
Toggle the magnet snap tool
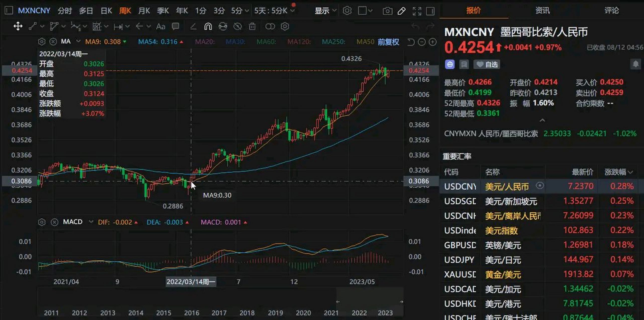point(208,26)
